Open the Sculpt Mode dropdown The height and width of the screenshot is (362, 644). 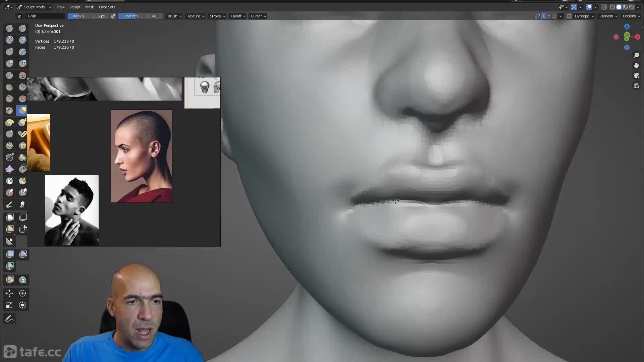(x=34, y=7)
